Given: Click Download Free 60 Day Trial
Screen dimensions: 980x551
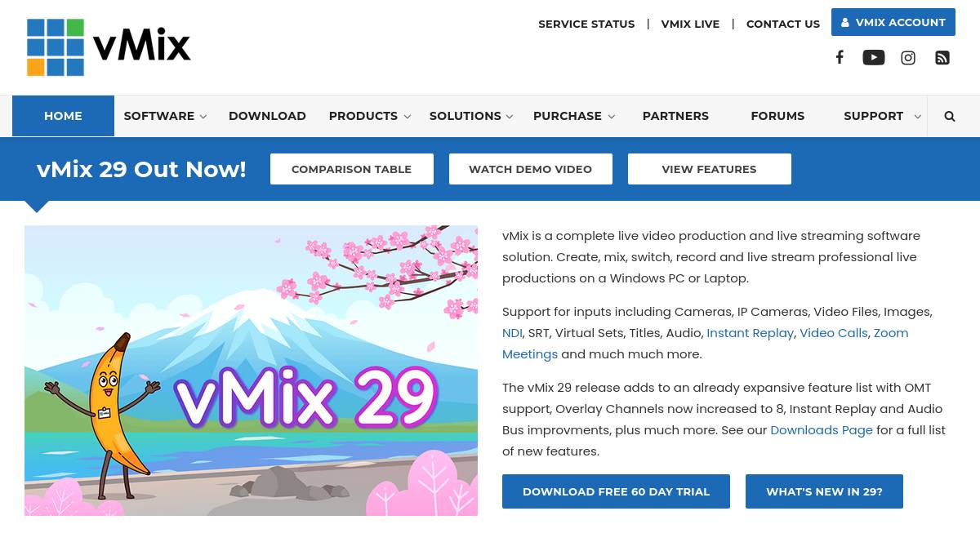Looking at the screenshot, I should click(x=616, y=491).
